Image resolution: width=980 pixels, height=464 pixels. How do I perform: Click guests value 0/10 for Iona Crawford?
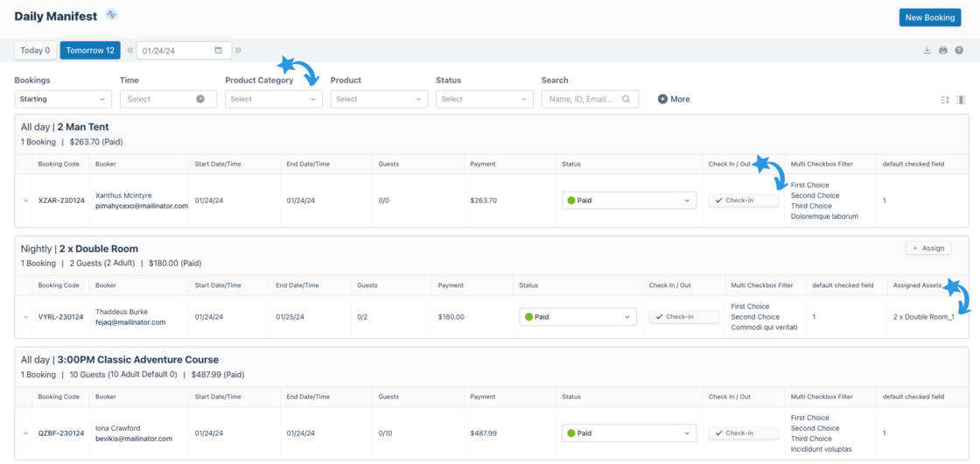click(387, 432)
